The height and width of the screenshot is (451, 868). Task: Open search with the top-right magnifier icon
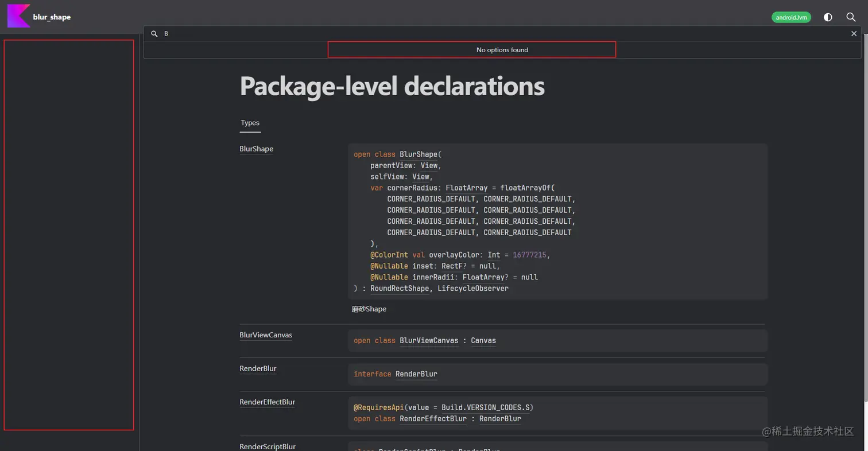851,17
